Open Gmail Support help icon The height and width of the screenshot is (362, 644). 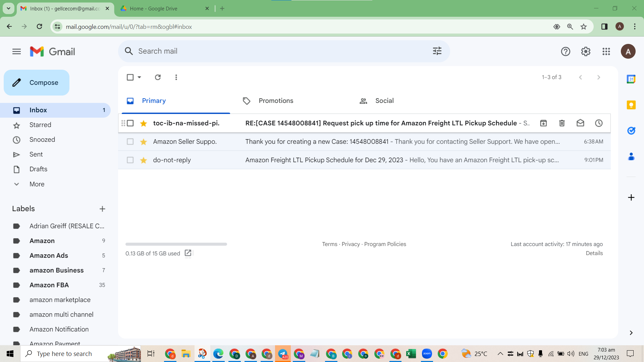[566, 51]
